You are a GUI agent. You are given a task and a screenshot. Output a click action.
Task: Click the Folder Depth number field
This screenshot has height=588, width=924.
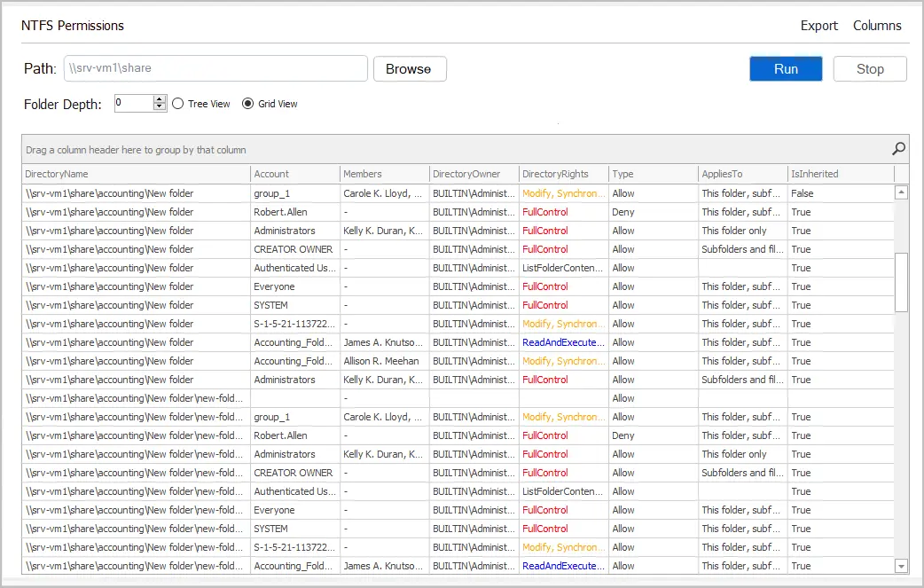[134, 103]
